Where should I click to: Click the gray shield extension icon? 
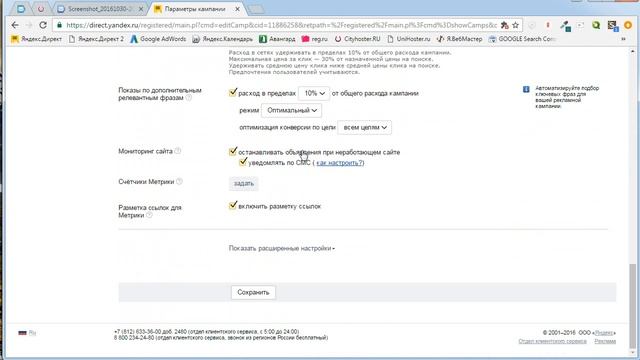(x=532, y=25)
